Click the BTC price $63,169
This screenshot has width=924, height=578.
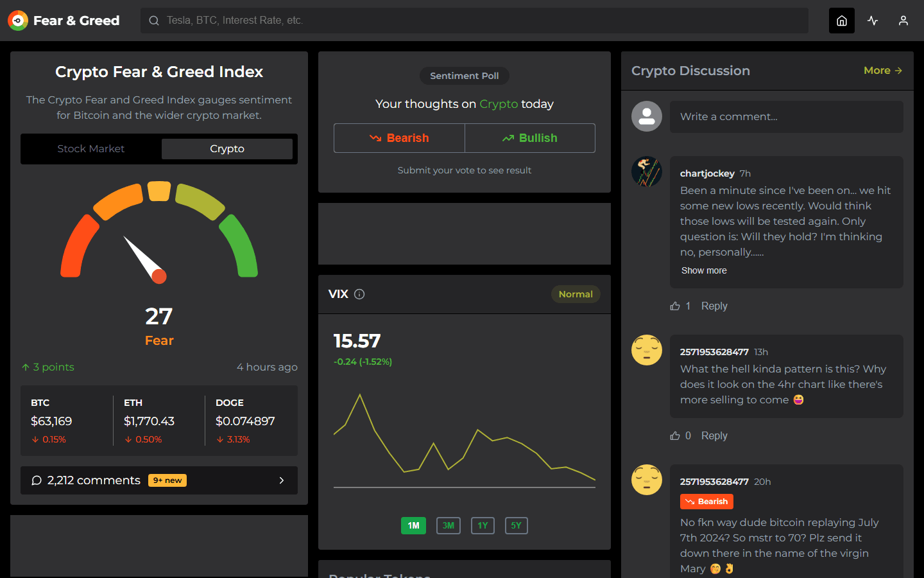pos(51,421)
